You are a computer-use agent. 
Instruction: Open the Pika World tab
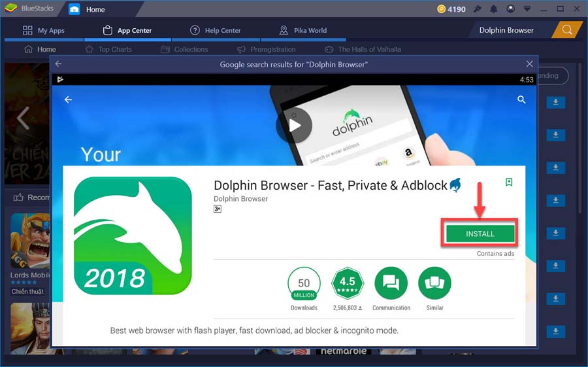click(x=303, y=31)
